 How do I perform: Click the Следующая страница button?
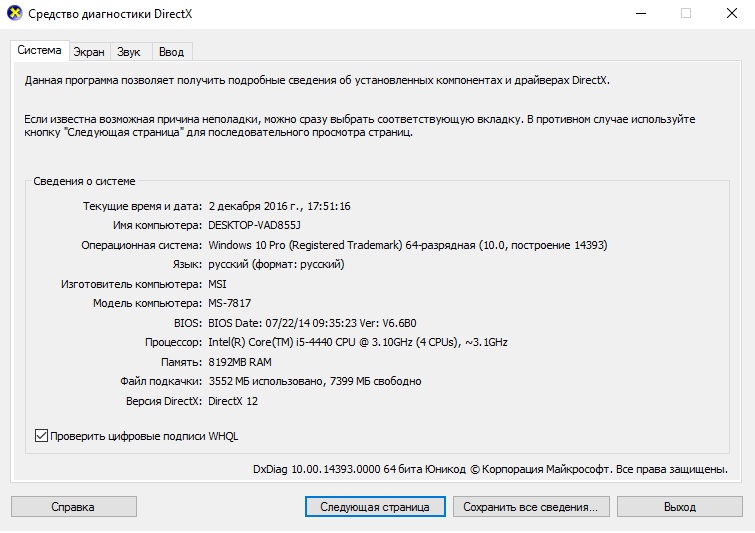click(x=374, y=507)
